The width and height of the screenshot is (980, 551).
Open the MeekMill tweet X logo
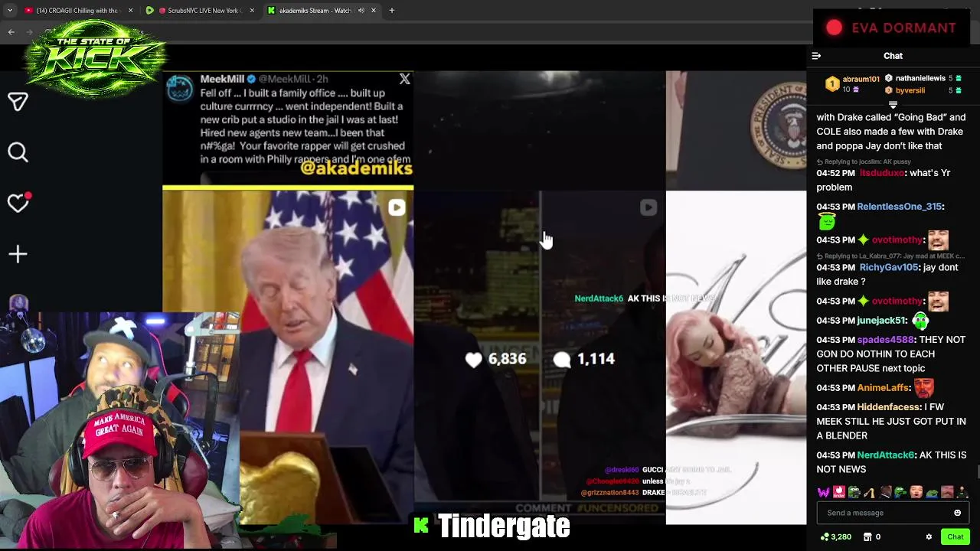(x=404, y=79)
